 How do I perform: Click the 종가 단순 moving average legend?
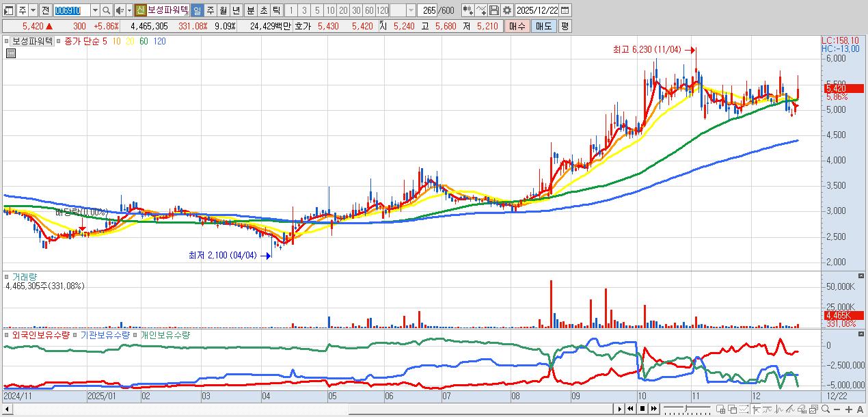click(x=82, y=41)
